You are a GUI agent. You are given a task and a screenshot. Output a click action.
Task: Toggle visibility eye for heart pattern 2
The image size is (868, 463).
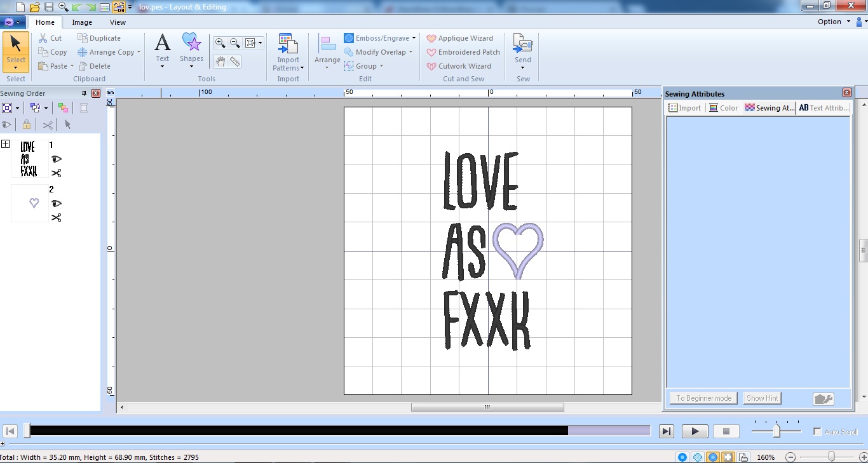click(57, 203)
